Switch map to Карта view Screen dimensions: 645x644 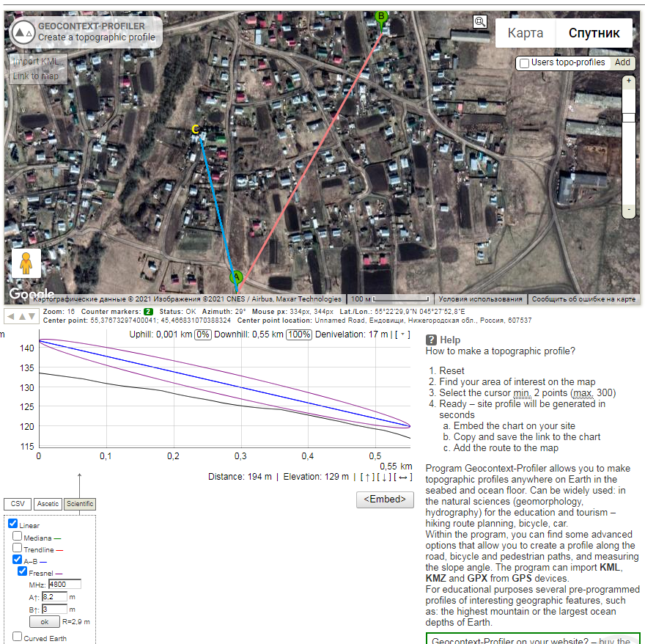click(x=526, y=33)
